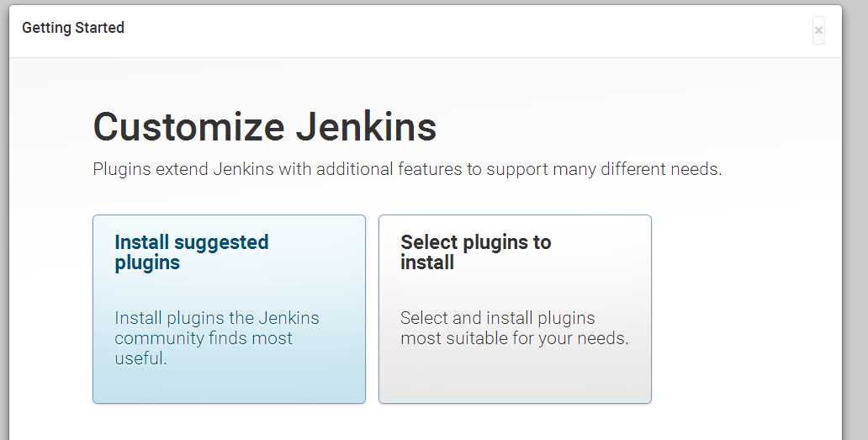Click the 'Select plugins to install' bold title

click(x=475, y=252)
